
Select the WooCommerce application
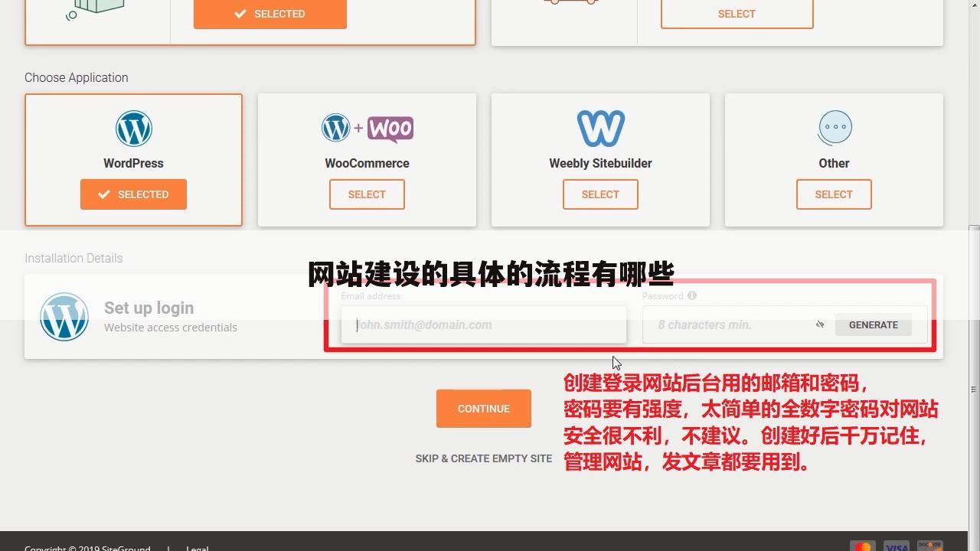(x=367, y=194)
